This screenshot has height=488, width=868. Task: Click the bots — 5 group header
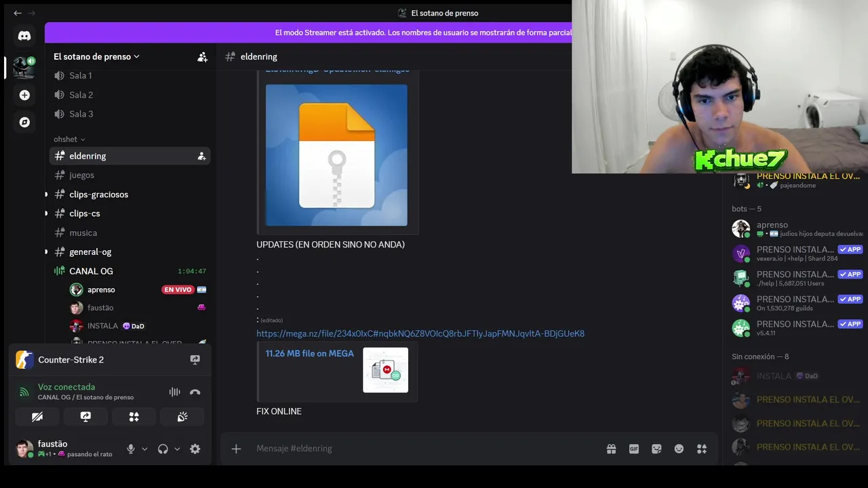point(747,209)
